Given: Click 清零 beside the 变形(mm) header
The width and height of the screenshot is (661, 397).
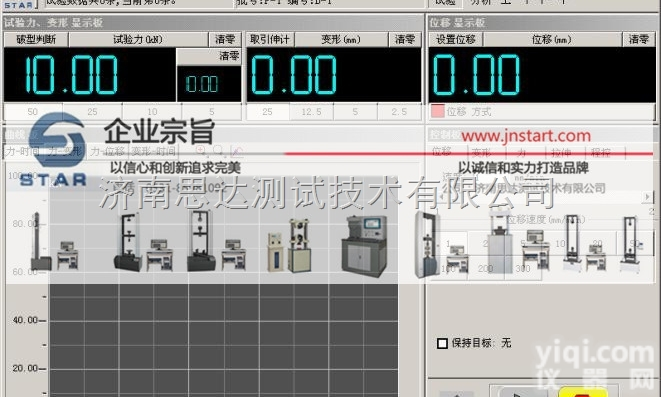Looking at the screenshot, I should [405, 40].
